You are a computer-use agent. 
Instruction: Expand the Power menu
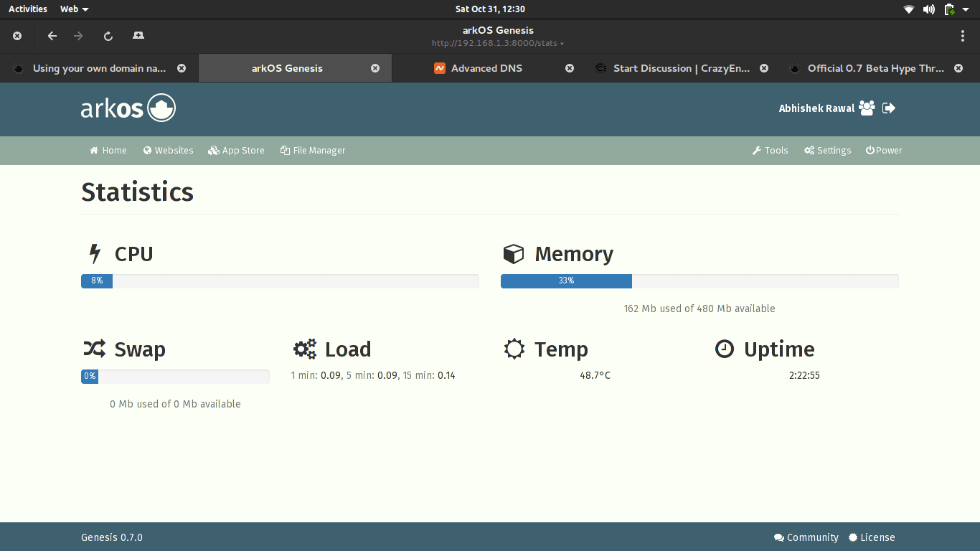pos(884,151)
